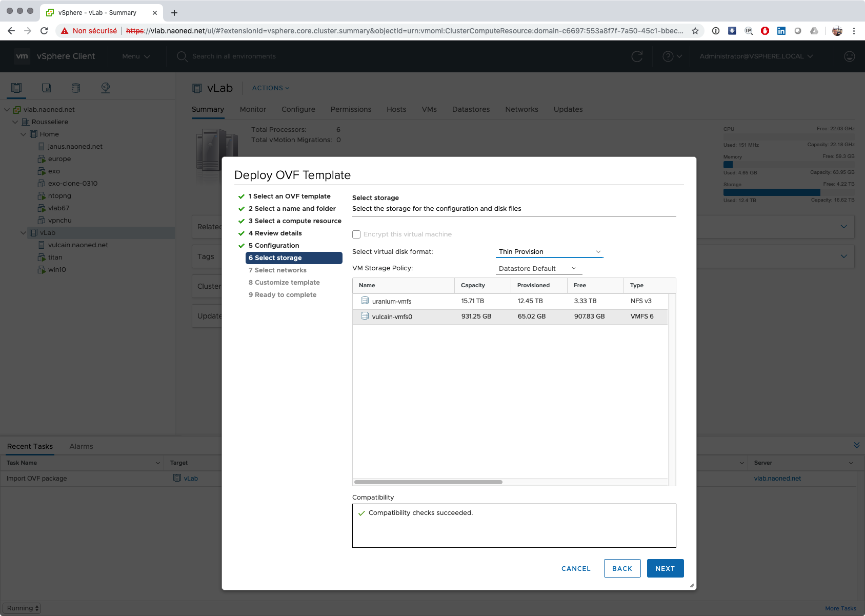
Task: Click the NEXT button
Action: tap(665, 568)
